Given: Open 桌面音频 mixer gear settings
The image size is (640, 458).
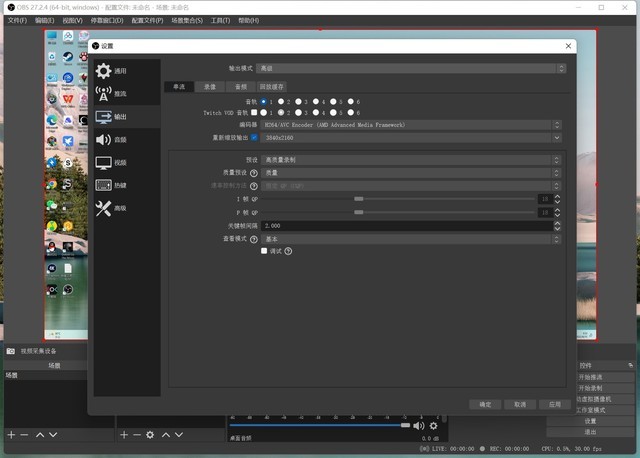Looking at the screenshot, I should [x=433, y=426].
